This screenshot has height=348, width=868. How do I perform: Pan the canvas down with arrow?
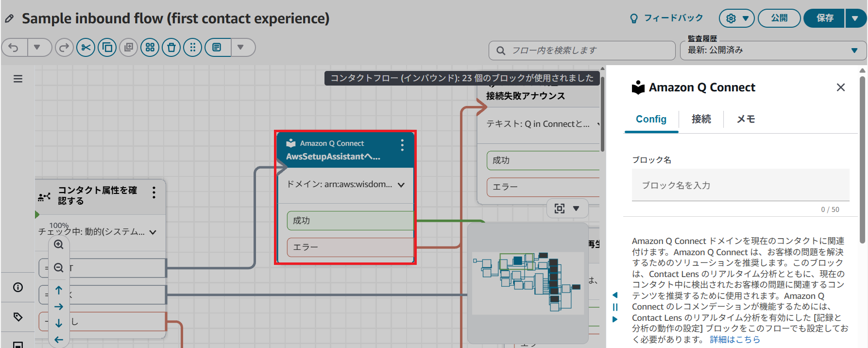(59, 323)
